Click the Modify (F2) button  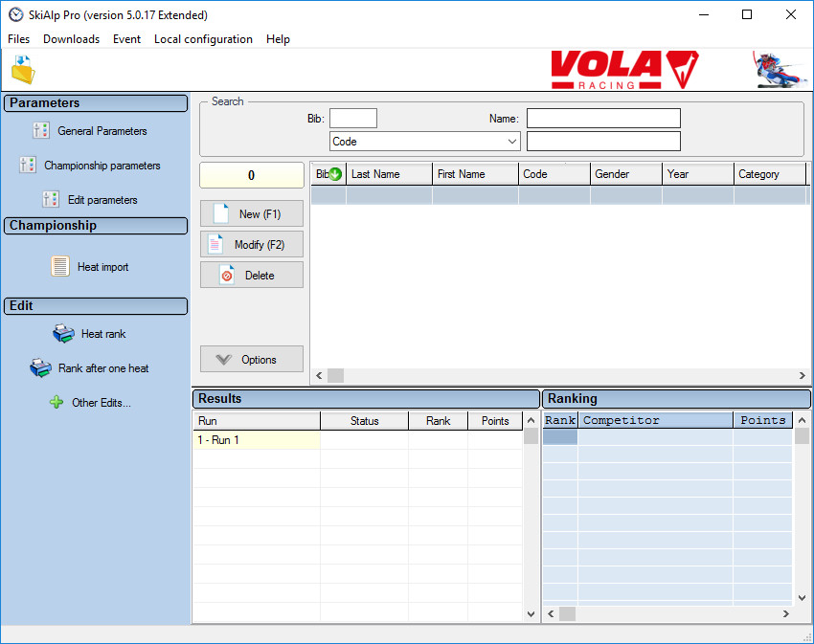[252, 245]
